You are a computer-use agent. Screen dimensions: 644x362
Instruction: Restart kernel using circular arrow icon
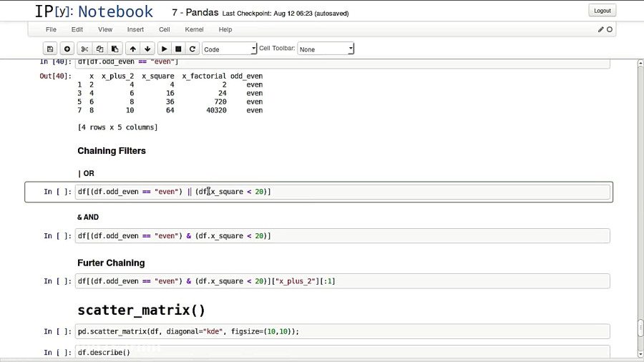point(192,49)
